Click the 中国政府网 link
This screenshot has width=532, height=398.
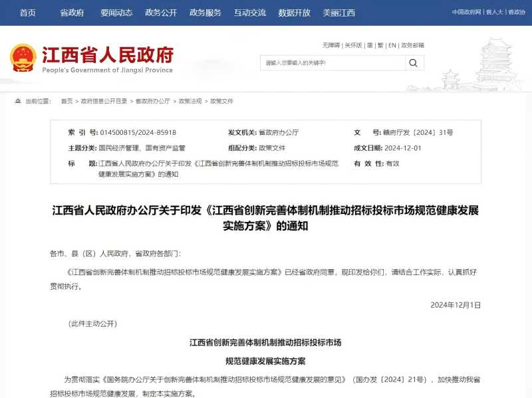coord(466,12)
